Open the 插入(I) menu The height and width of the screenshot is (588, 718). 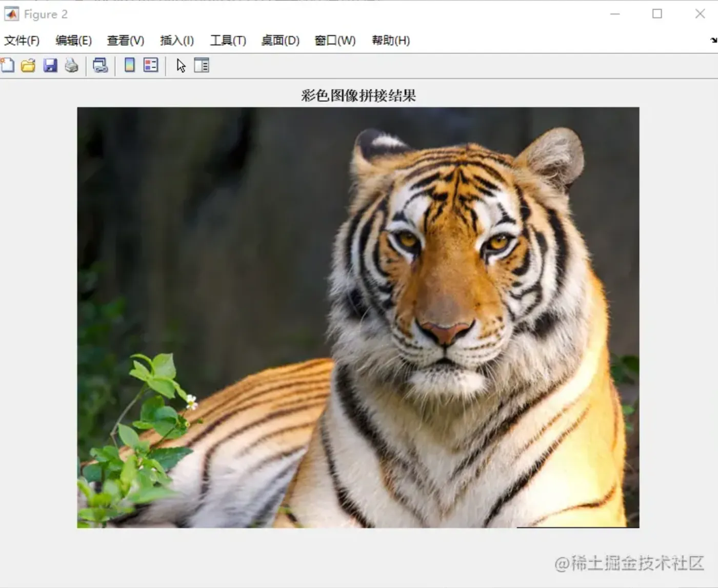[x=177, y=41]
